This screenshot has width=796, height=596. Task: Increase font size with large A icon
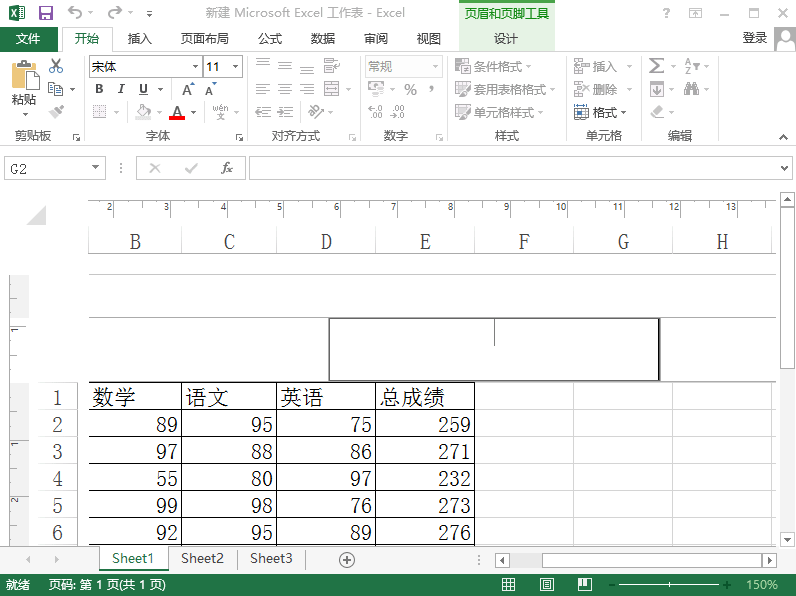[x=188, y=89]
